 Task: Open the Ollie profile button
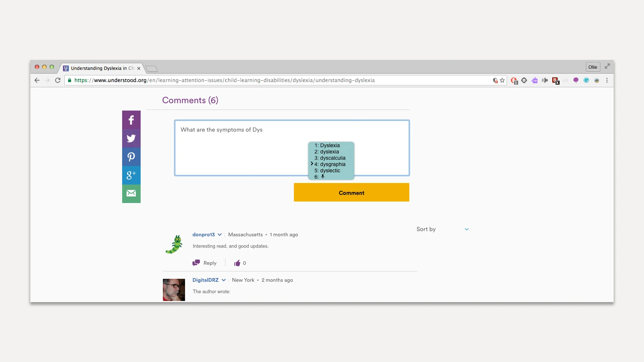point(593,67)
